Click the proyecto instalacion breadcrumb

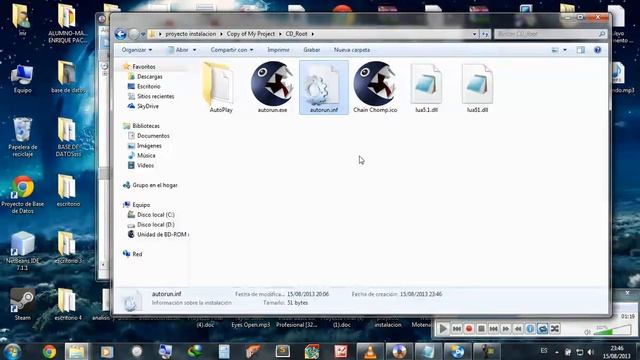tap(191, 34)
